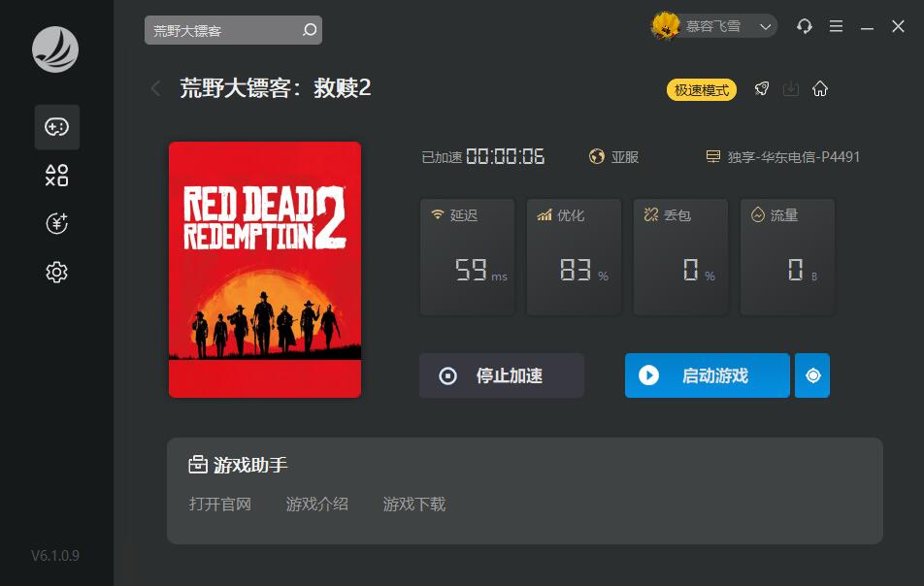The width and height of the screenshot is (924, 586).
Task: Click the Red Dead Redemption 2 cover
Action: tap(265, 269)
